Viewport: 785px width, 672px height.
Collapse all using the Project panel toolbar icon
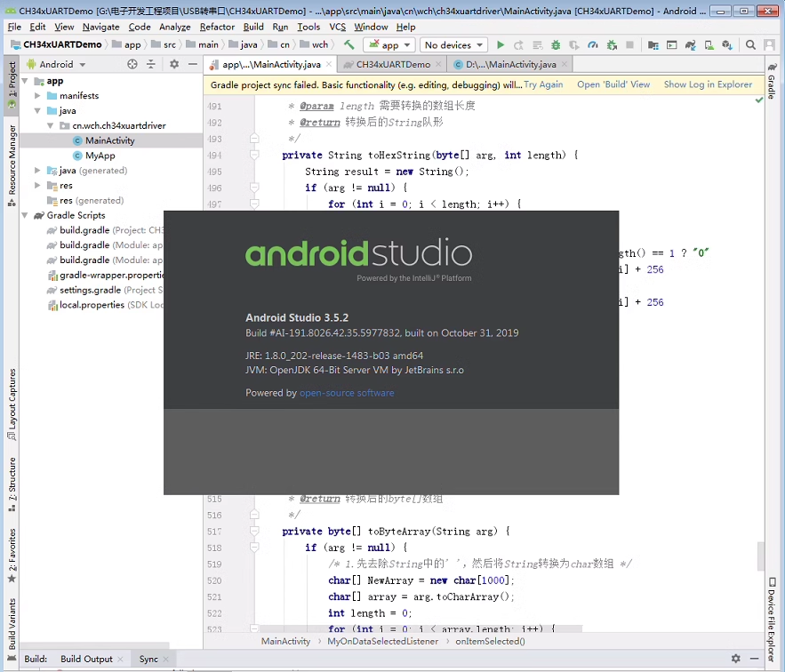(151, 64)
